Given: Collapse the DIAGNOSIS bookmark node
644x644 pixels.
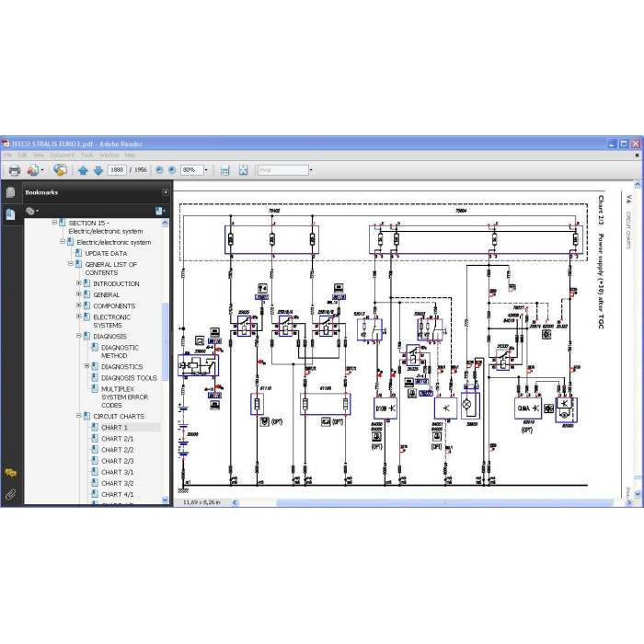Looking at the screenshot, I should point(79,336).
